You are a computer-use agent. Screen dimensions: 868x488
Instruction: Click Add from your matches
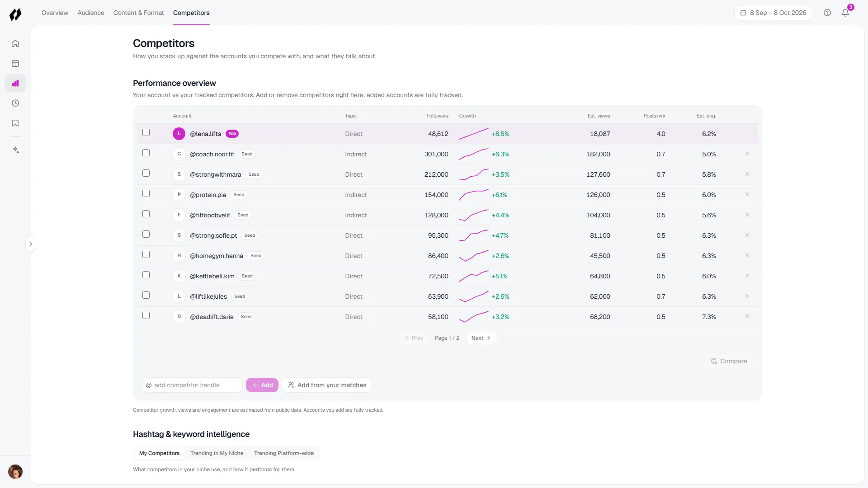tap(327, 385)
